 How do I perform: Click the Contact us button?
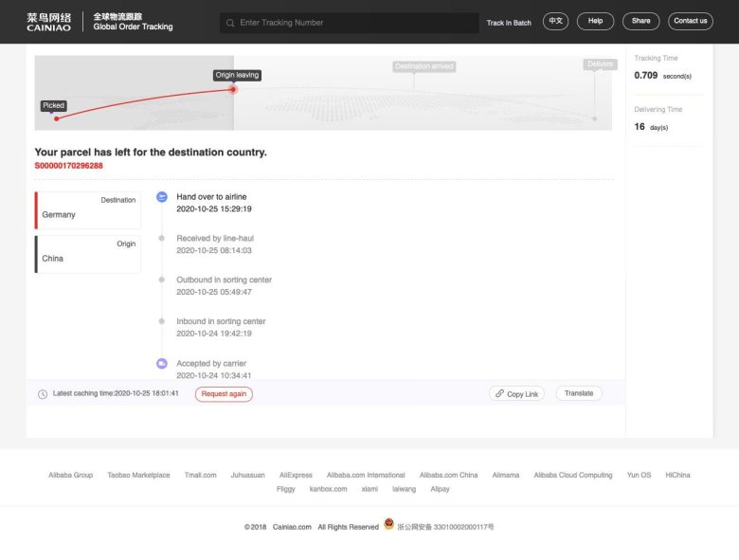pyautogui.click(x=690, y=21)
